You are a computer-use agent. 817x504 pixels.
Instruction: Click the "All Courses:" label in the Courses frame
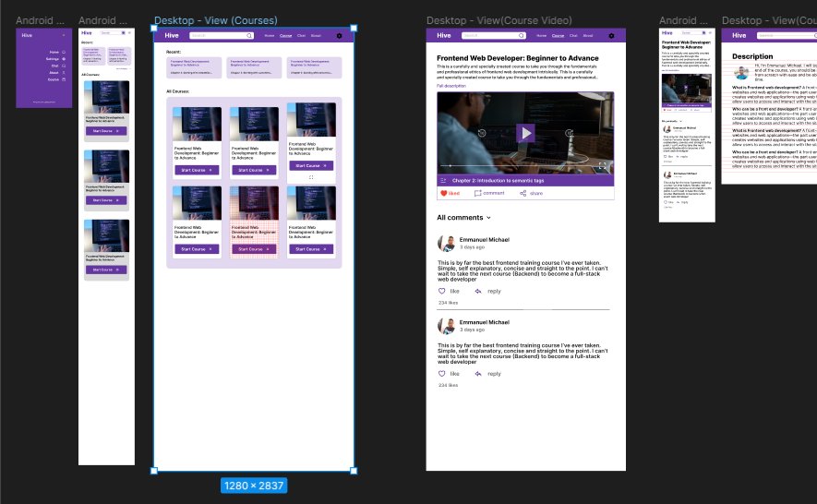click(177, 91)
